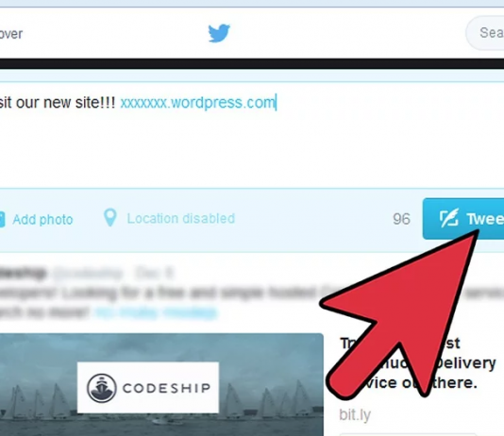Click the Codeship ship emblem icon
The image size is (504, 436).
tap(101, 388)
